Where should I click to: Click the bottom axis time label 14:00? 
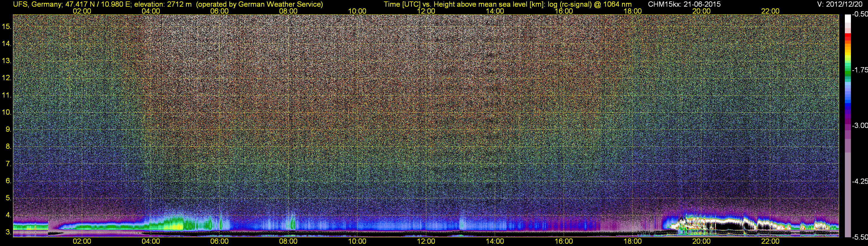coord(495,241)
